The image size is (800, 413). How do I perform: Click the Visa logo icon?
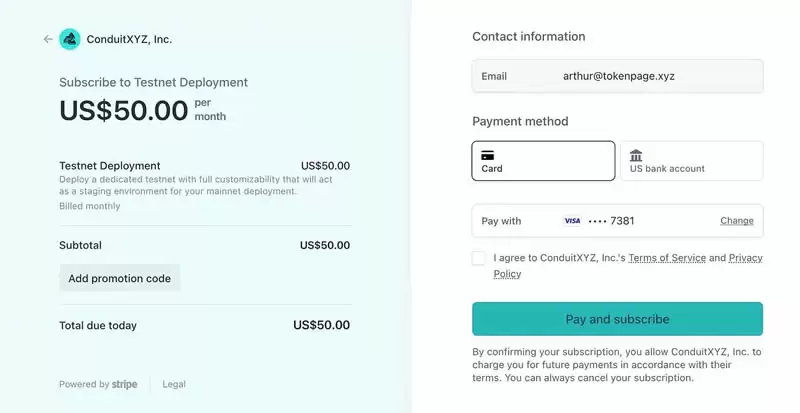pyautogui.click(x=572, y=221)
